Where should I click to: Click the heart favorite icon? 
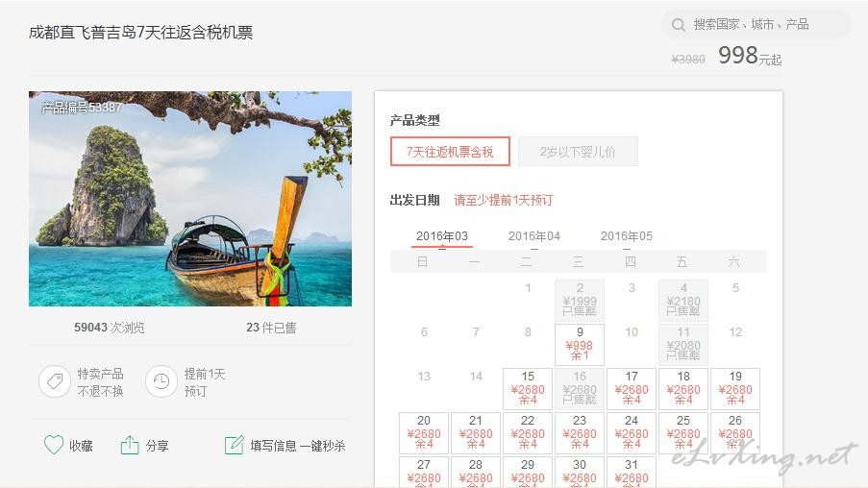[x=54, y=445]
